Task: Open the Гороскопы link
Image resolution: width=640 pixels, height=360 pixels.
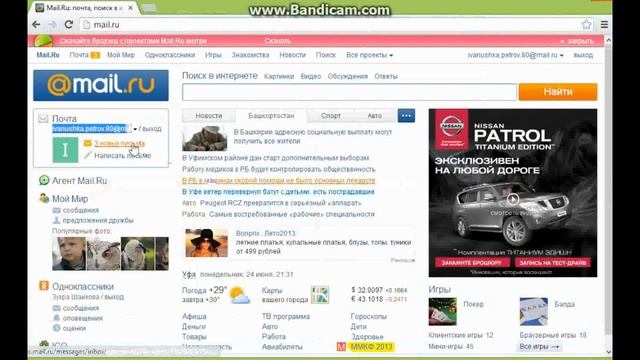Action: (x=369, y=317)
